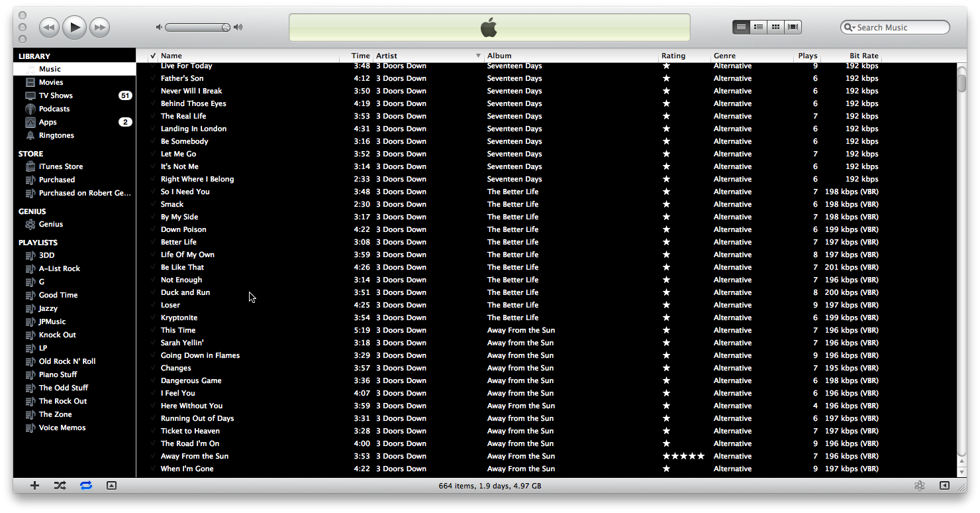The width and height of the screenshot is (980, 513).
Task: Select the song Be Like That
Action: pos(182,267)
